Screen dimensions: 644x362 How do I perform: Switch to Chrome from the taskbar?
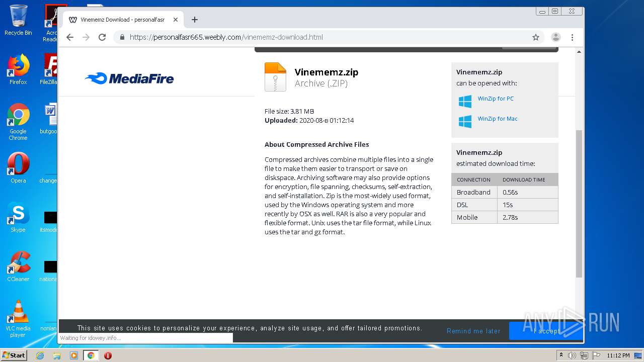pos(91,355)
